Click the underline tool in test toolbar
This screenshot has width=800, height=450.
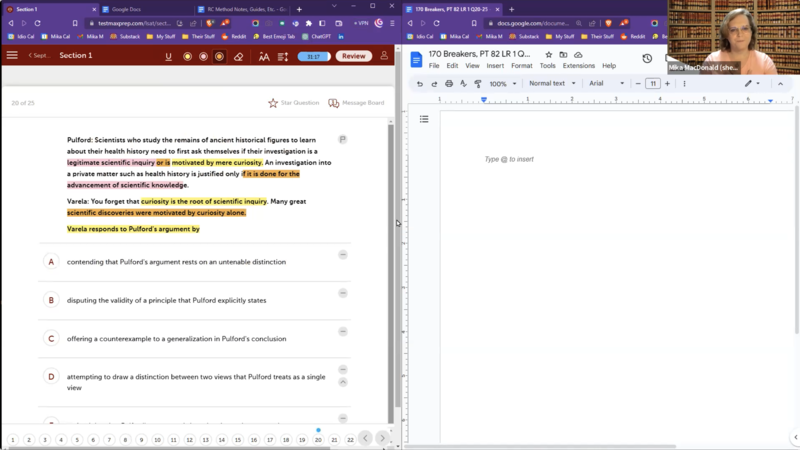point(168,56)
